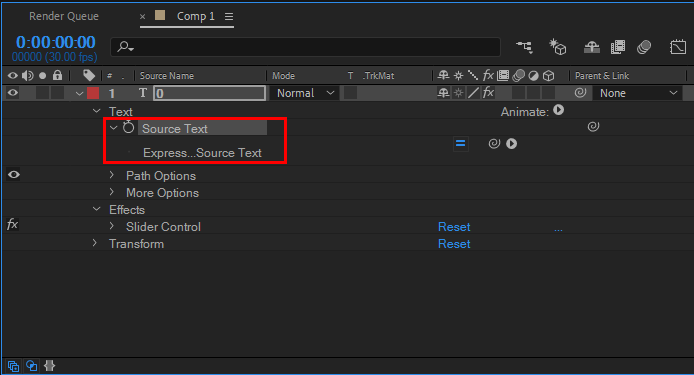
Task: Toggle the layer 1 quality switch
Action: click(x=473, y=93)
